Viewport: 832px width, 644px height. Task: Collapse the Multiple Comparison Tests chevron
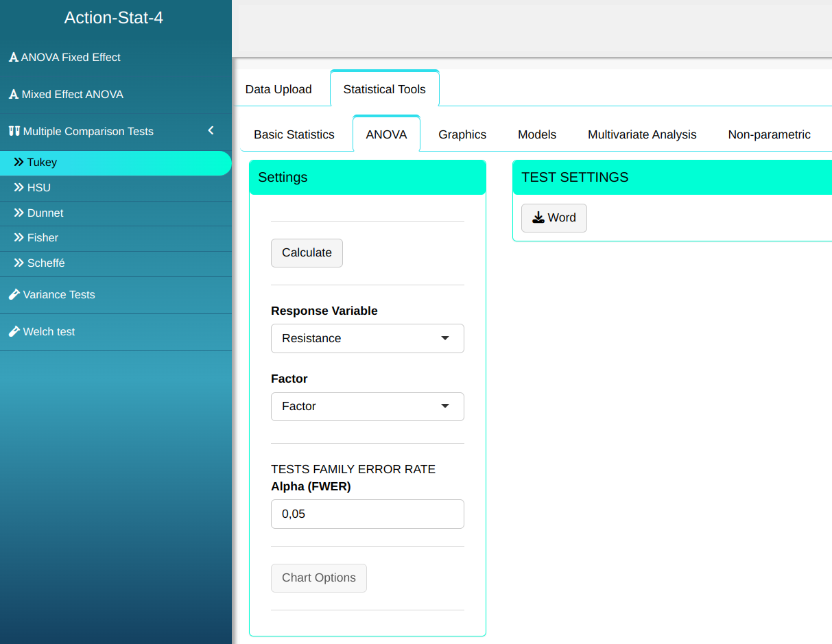point(211,131)
